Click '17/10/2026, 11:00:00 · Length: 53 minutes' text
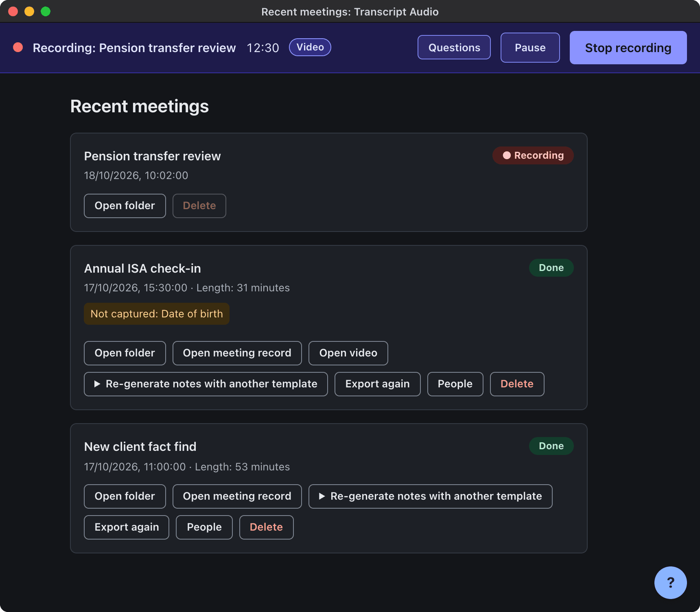The height and width of the screenshot is (612, 700). tap(187, 467)
